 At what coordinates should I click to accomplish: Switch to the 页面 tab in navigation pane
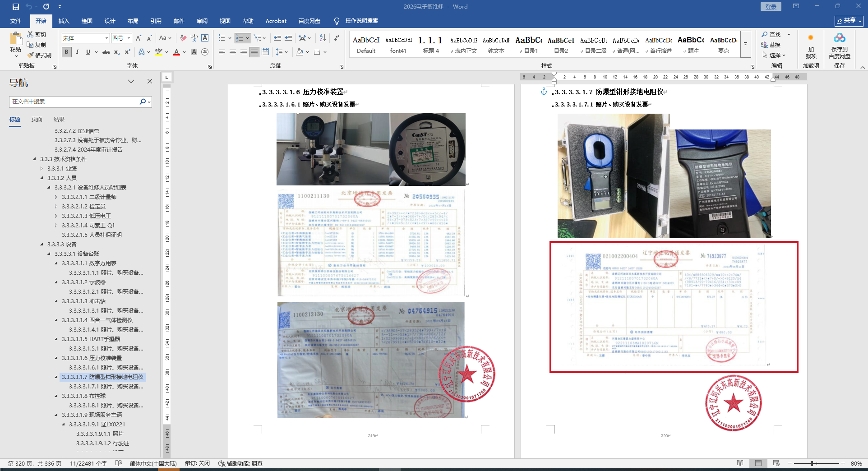[x=37, y=119]
